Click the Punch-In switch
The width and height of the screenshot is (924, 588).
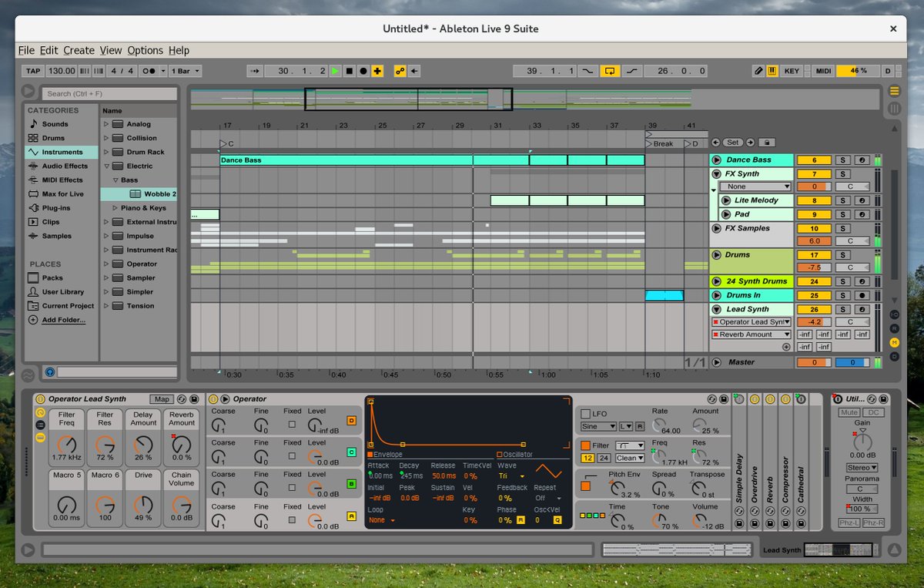click(x=588, y=71)
